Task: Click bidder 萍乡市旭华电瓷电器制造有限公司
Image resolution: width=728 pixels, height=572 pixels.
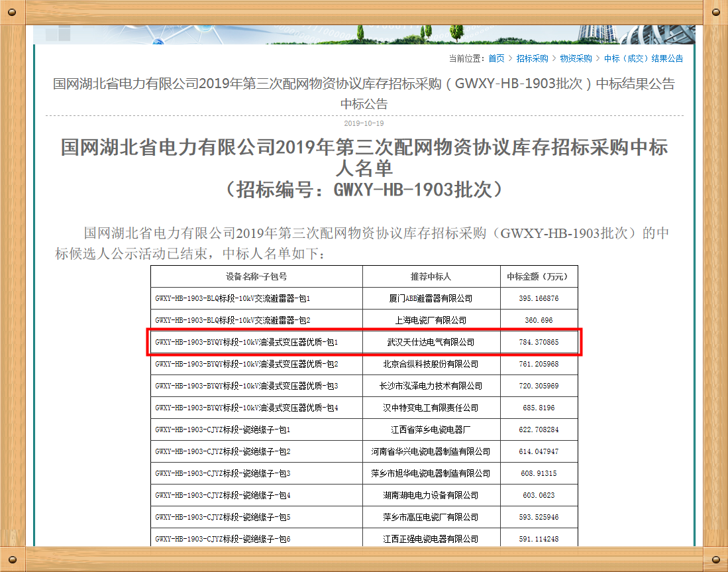Action: [431, 473]
